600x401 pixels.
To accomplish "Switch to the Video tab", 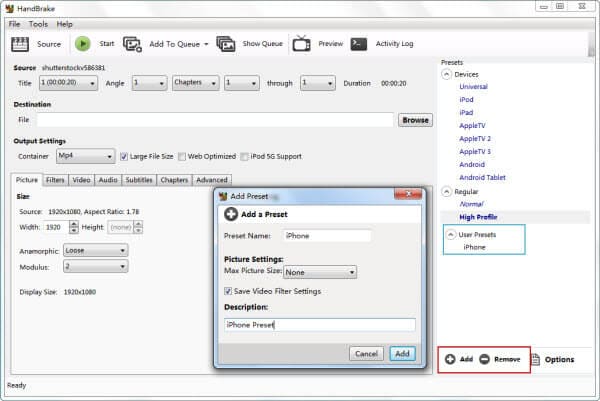I will [82, 180].
